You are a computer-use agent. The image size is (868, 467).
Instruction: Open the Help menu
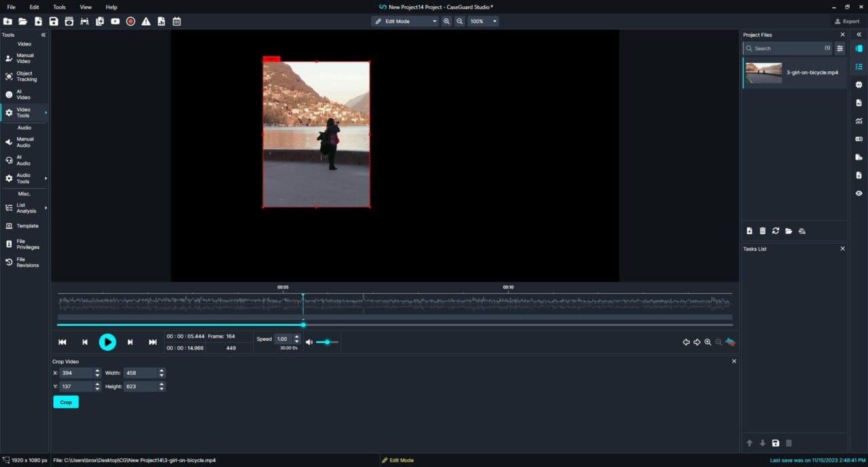111,7
